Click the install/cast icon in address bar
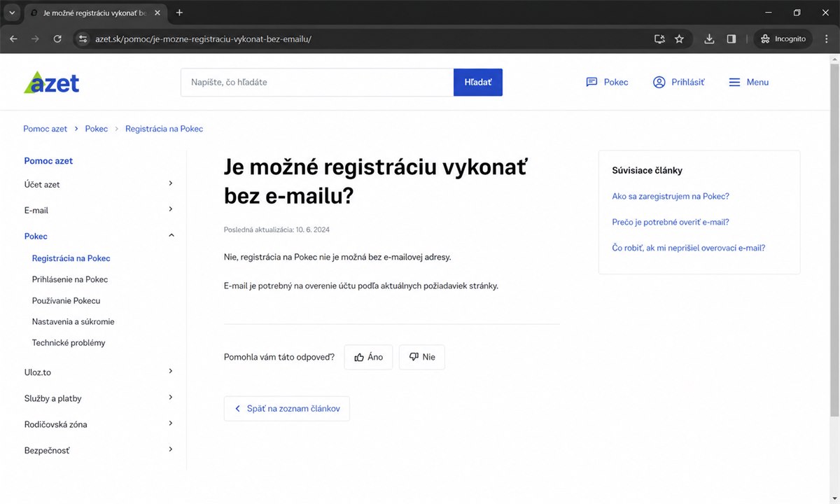 (x=659, y=39)
